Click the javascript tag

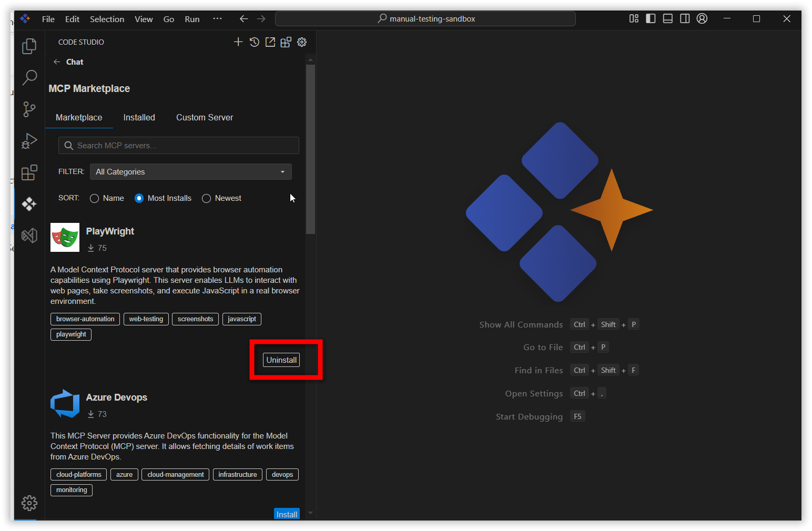coord(242,319)
